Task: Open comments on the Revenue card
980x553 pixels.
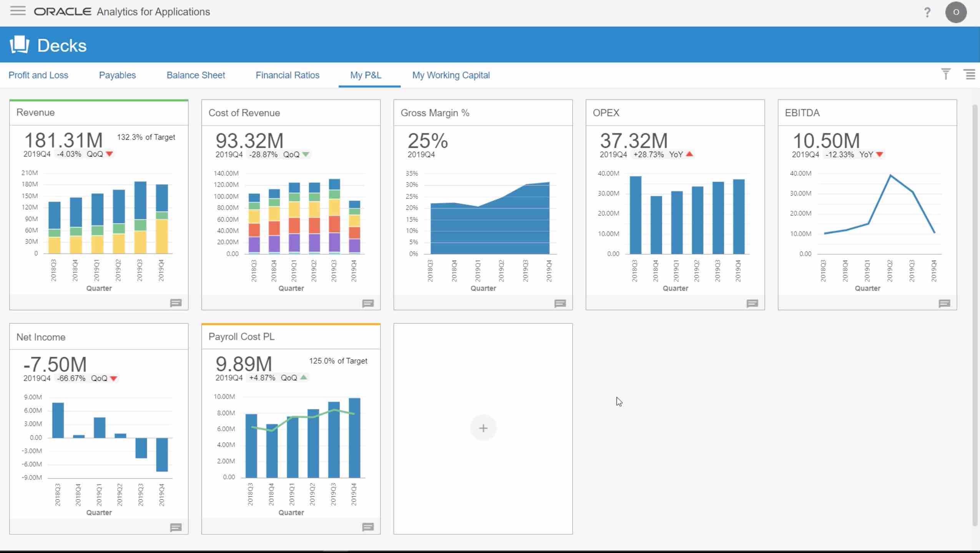Action: (176, 303)
